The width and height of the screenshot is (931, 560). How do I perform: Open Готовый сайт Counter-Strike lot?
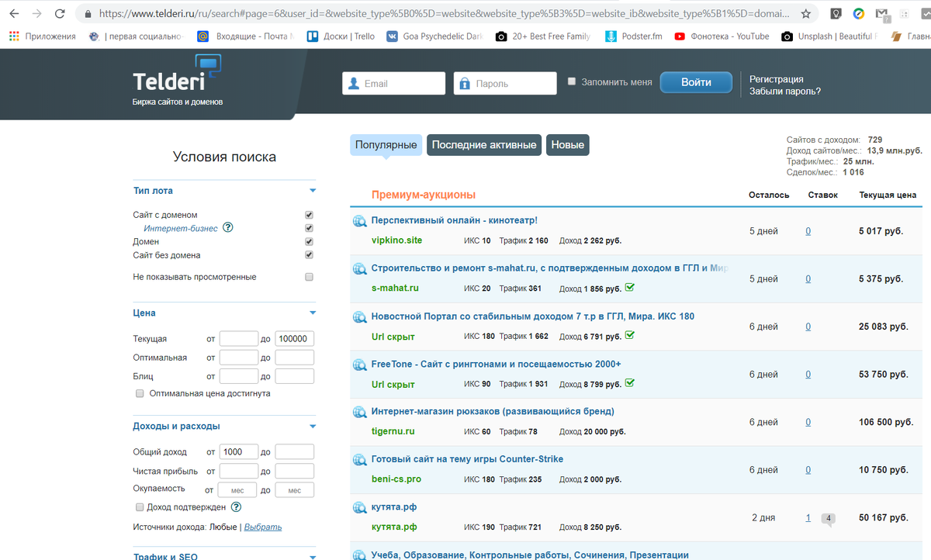click(467, 459)
